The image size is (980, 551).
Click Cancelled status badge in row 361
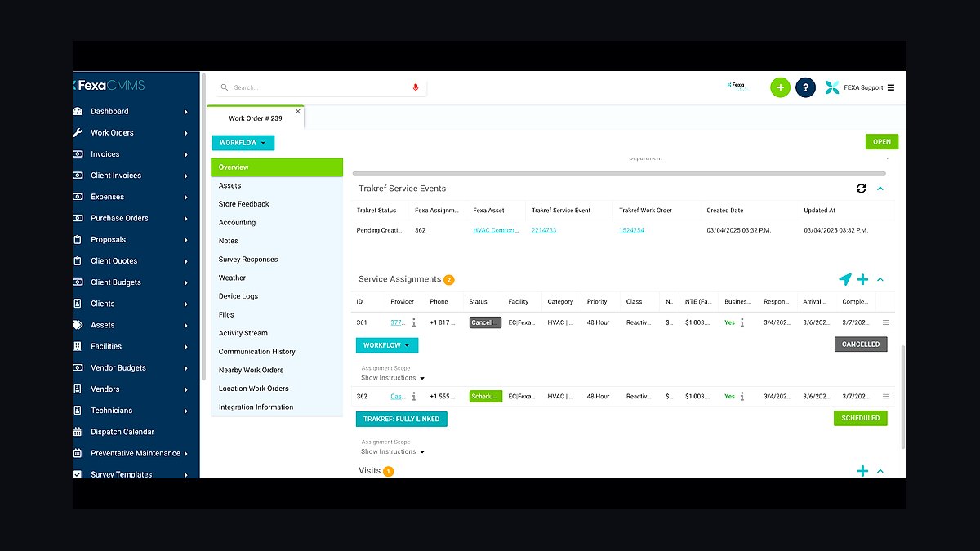(x=485, y=322)
